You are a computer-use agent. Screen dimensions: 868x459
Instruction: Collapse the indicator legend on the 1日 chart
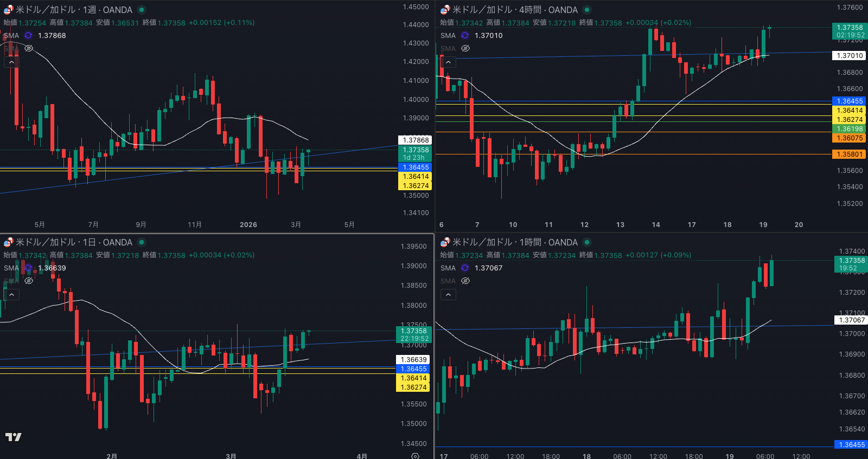click(11, 294)
